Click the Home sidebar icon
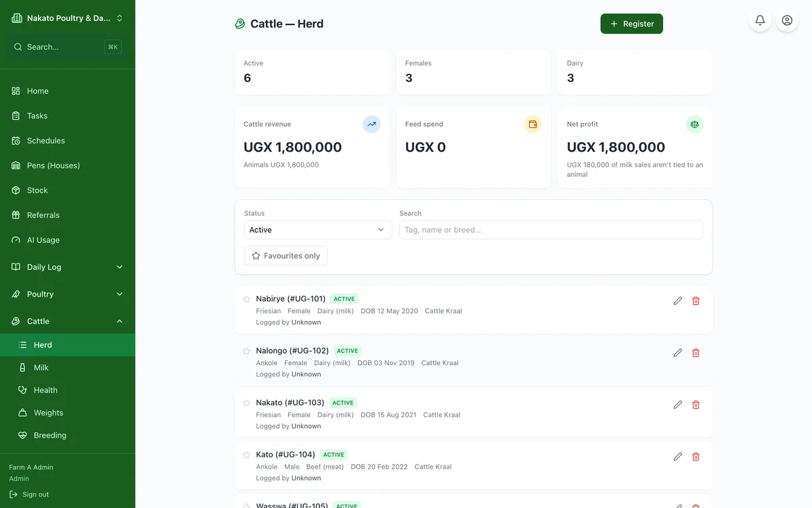This screenshot has height=508, width=812. (x=16, y=91)
